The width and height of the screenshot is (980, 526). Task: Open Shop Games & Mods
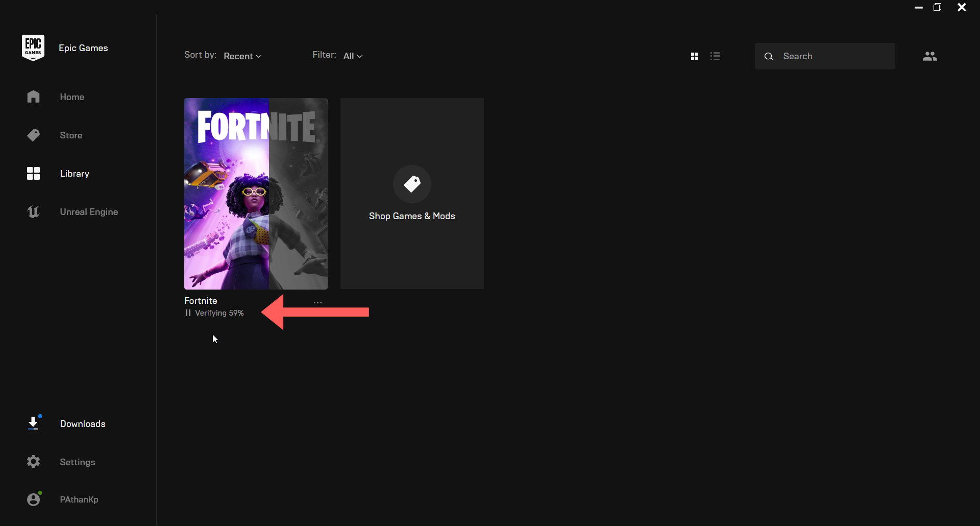pos(411,194)
